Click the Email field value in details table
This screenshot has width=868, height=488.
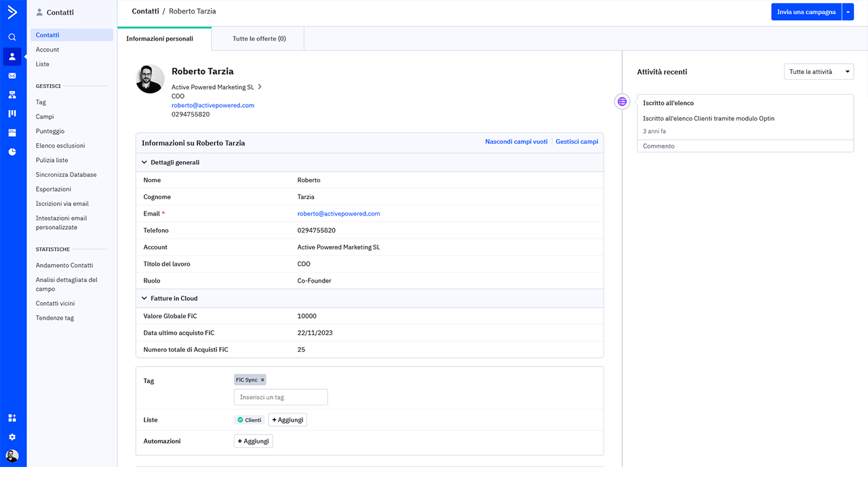click(338, 213)
